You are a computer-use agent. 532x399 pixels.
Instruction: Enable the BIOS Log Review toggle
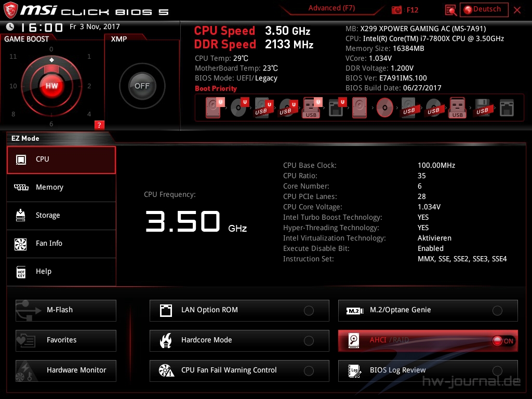coord(497,371)
